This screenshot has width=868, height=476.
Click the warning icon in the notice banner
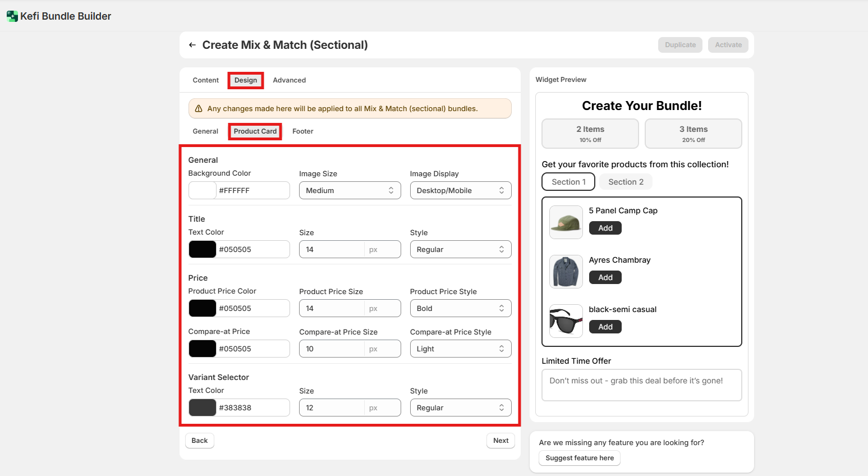[x=199, y=109]
